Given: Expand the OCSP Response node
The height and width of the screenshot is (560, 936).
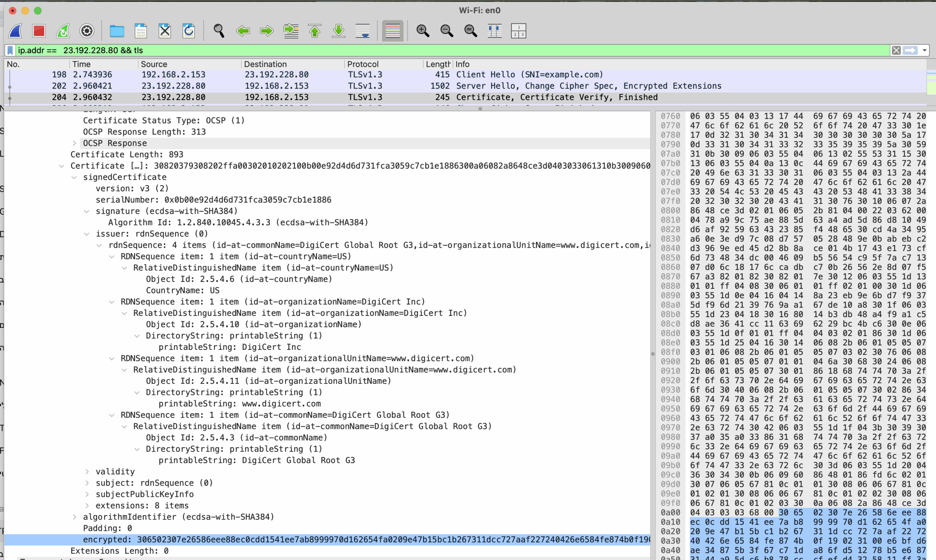Looking at the screenshot, I should (x=74, y=143).
